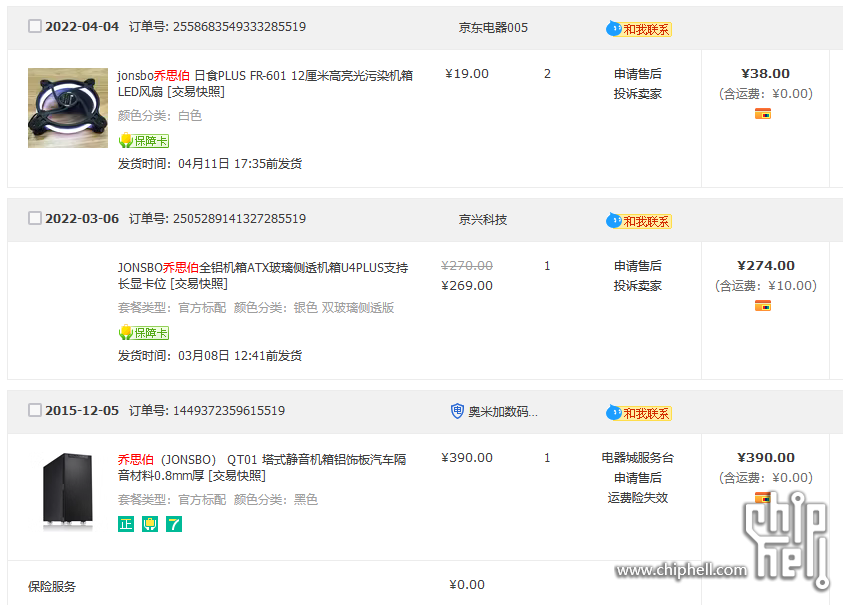Open shop 京兴科技
The width and height of the screenshot is (843, 605).
pos(483,219)
